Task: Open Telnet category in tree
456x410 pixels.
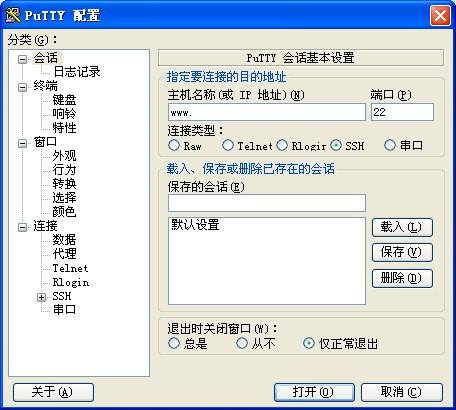Action: 70,268
